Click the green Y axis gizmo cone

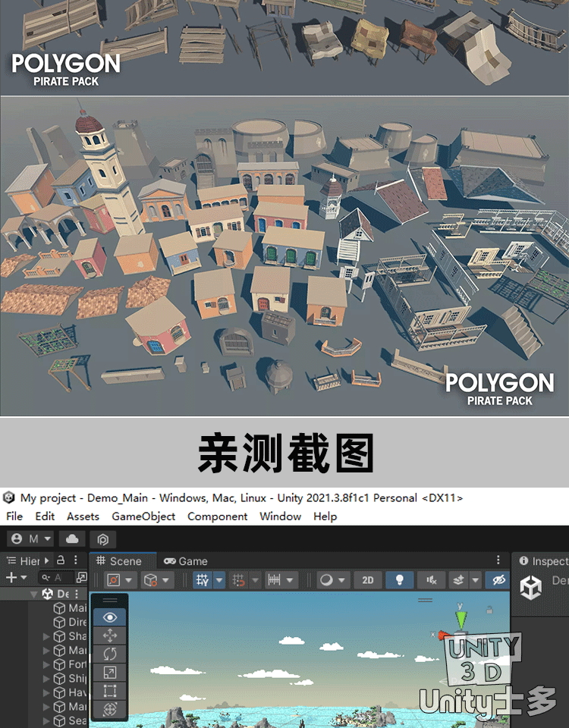pyautogui.click(x=461, y=620)
